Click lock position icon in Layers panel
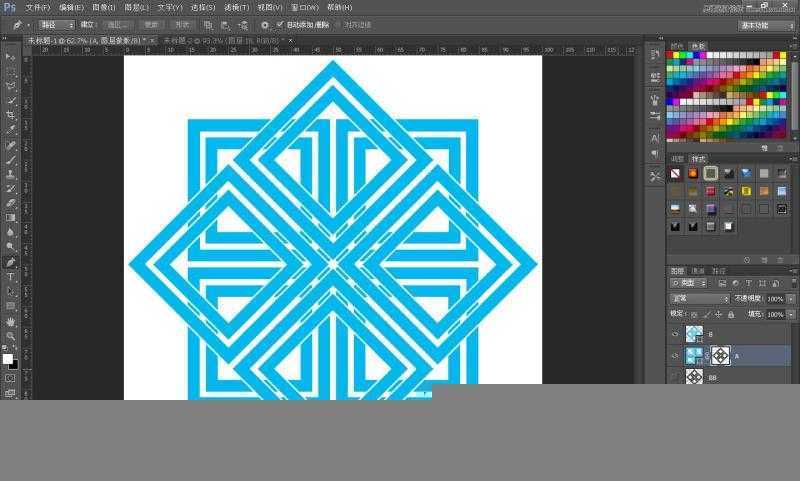This screenshot has width=800, height=481. pos(718,314)
